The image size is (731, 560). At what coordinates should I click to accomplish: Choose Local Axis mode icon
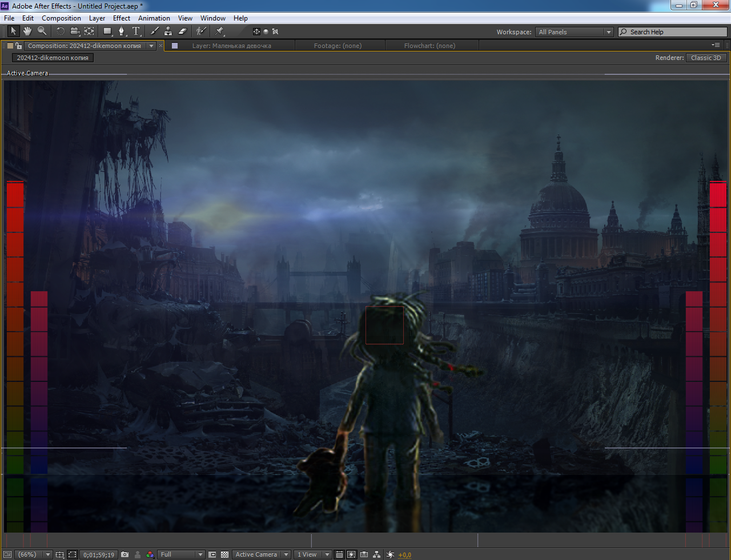point(256,31)
